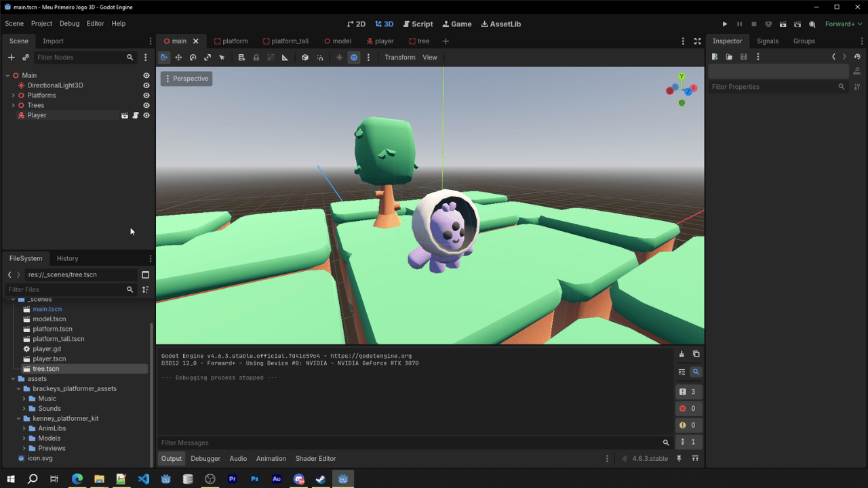868x488 pixels.
Task: Click the Add child node plus icon
Action: (x=11, y=58)
